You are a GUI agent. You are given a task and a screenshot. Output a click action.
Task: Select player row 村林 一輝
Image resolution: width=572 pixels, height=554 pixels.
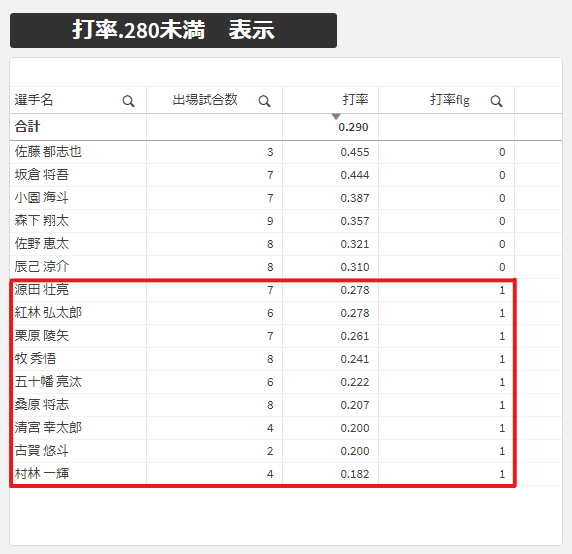click(x=262, y=474)
